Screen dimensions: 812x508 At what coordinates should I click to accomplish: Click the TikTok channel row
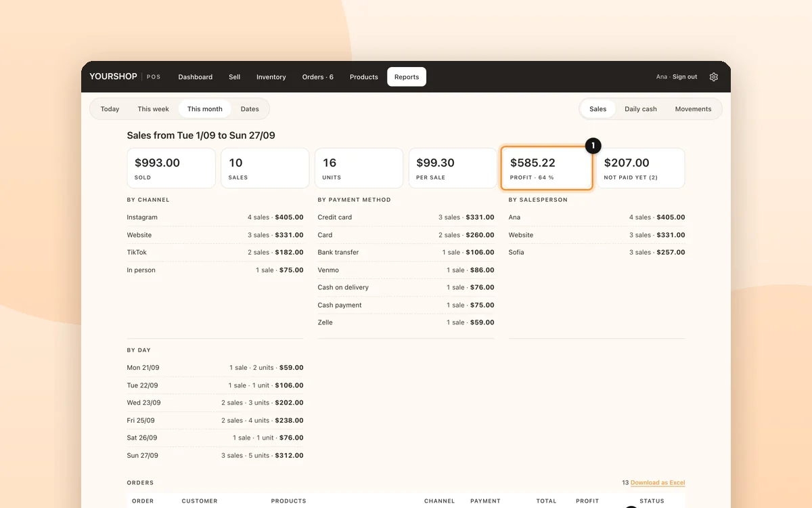[215, 252]
